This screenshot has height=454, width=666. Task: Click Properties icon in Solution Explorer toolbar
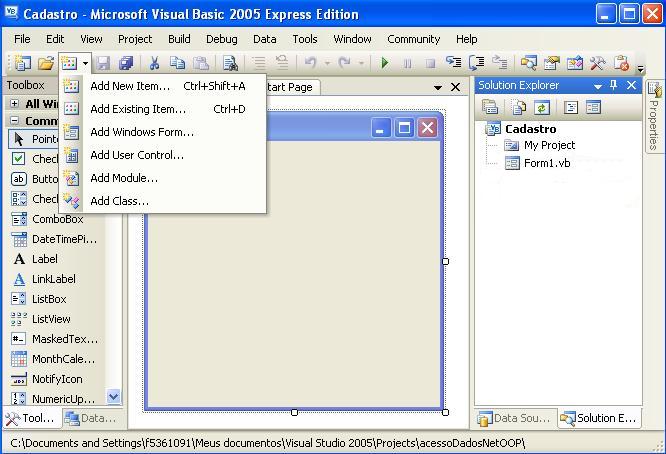[x=489, y=107]
